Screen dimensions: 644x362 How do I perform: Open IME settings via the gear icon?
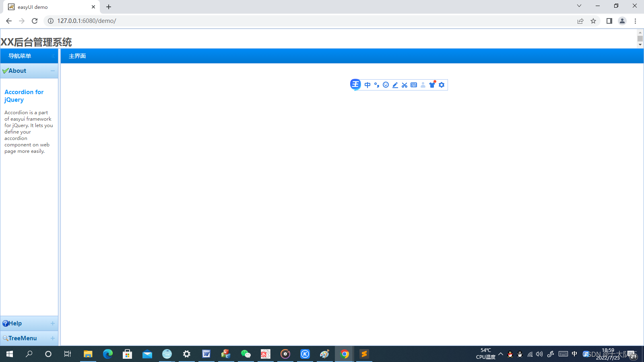pyautogui.click(x=442, y=85)
